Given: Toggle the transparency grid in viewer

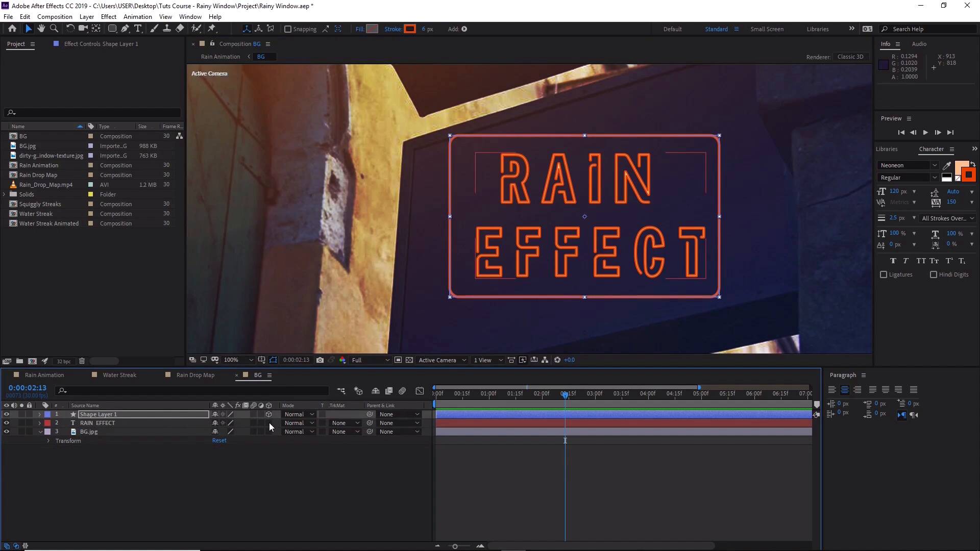Looking at the screenshot, I should [x=409, y=360].
